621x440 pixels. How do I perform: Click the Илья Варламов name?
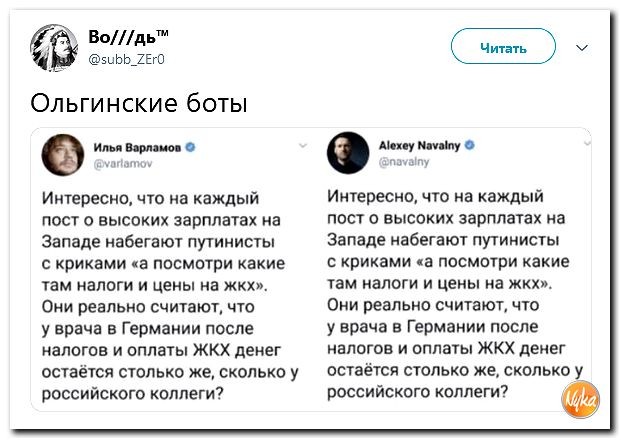point(138,146)
